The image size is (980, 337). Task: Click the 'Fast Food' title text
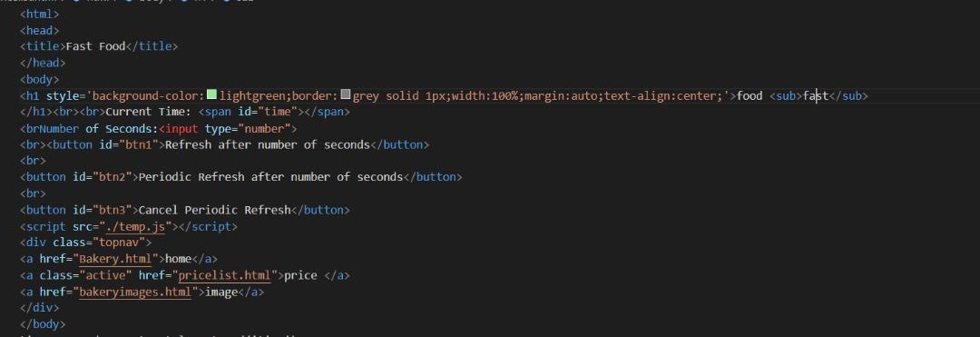click(x=95, y=46)
